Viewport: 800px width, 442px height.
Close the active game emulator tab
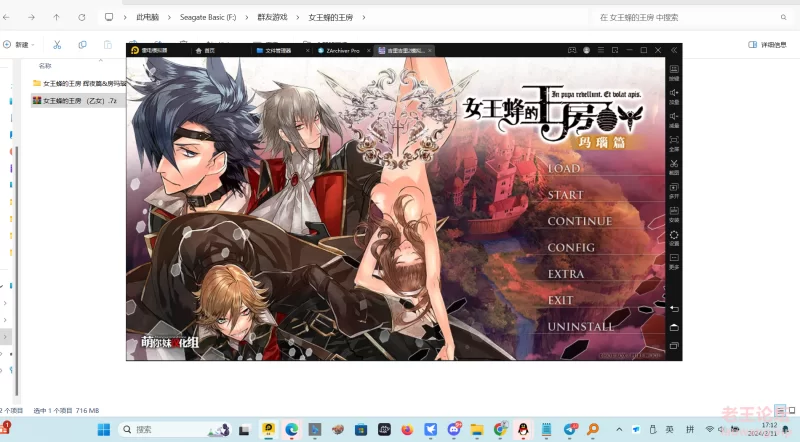pos(430,51)
